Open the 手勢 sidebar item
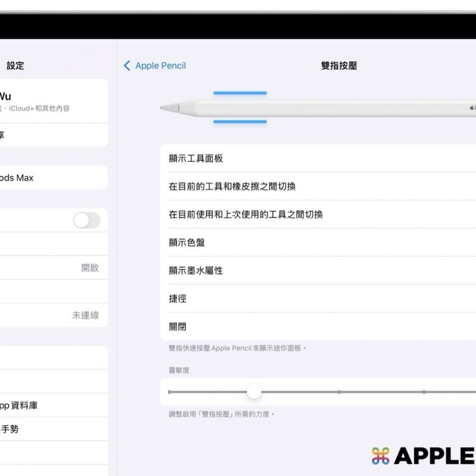 [x=51, y=429]
